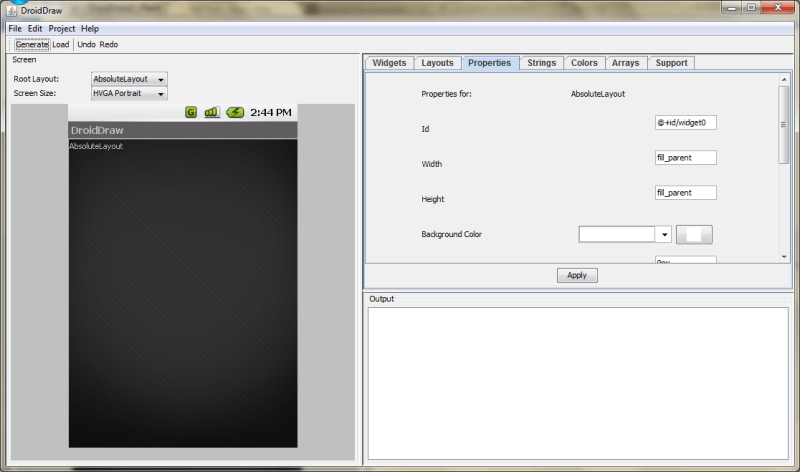Click the 2:44 PM clock in phone preview
The image size is (800, 472).
270,112
